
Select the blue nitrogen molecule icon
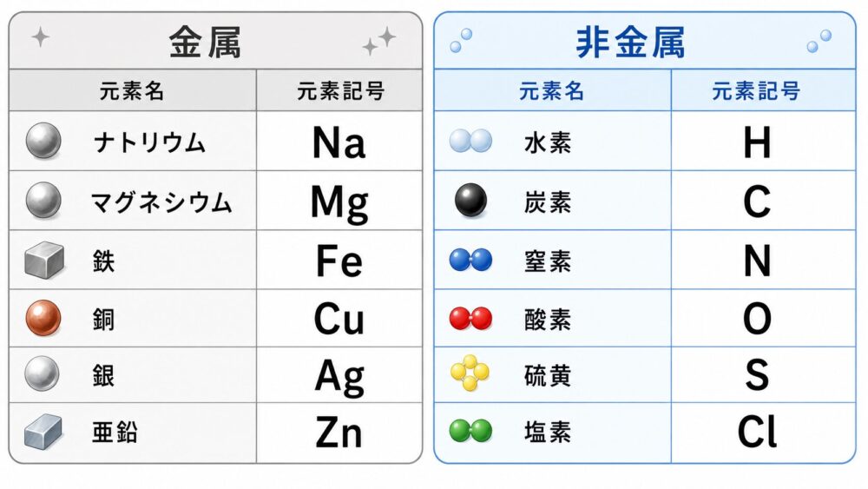470,260
